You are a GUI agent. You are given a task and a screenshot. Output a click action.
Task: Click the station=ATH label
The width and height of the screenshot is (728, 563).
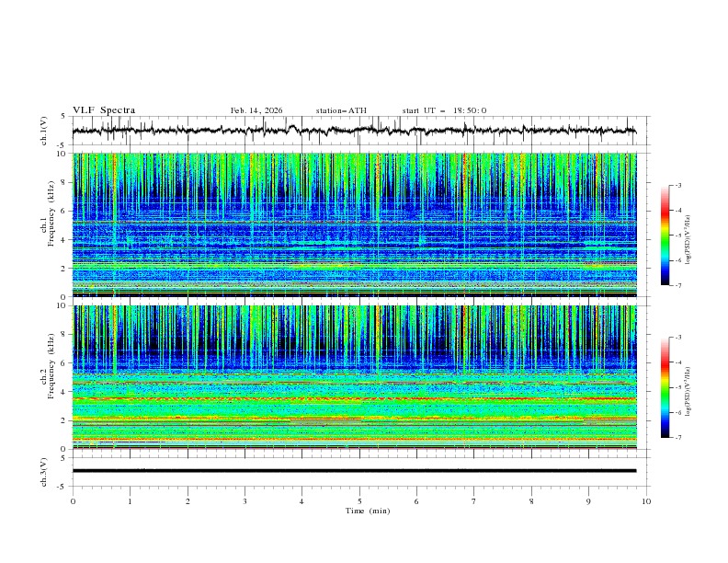coord(341,111)
